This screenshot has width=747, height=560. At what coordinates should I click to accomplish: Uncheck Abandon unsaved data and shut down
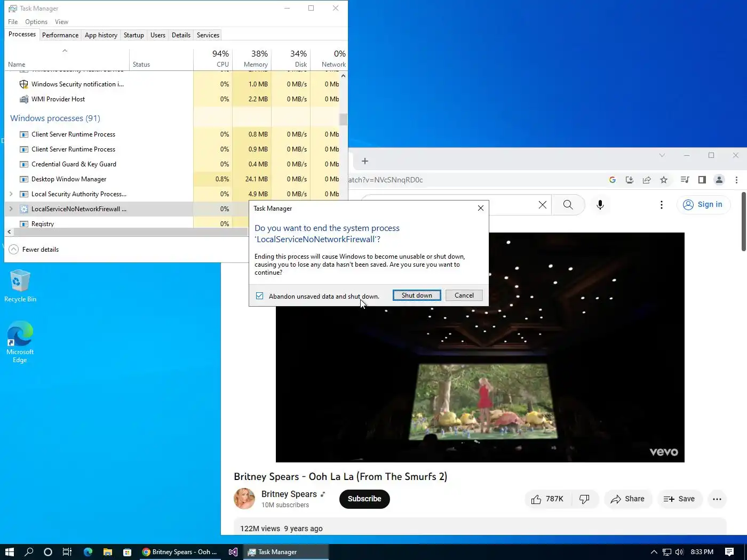259,296
